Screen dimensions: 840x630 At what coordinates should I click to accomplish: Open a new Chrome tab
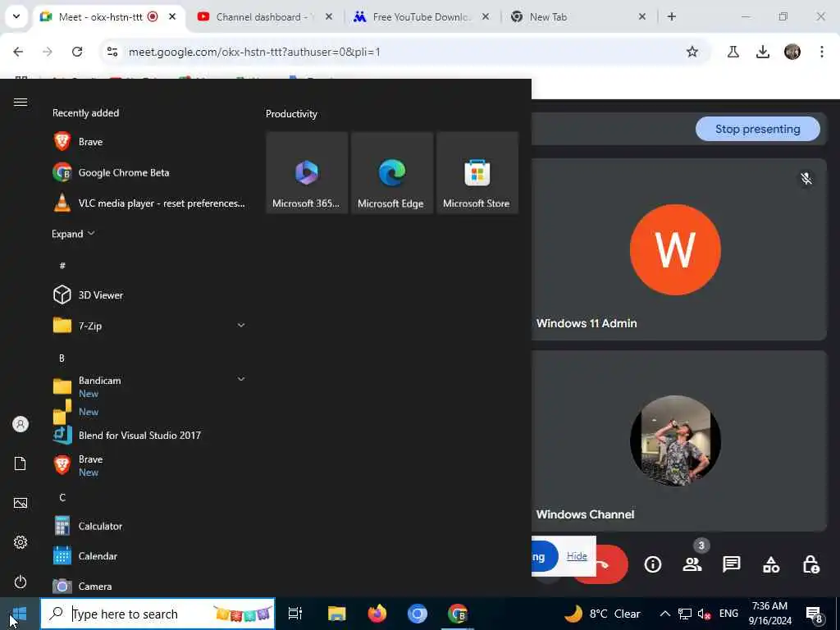(671, 16)
